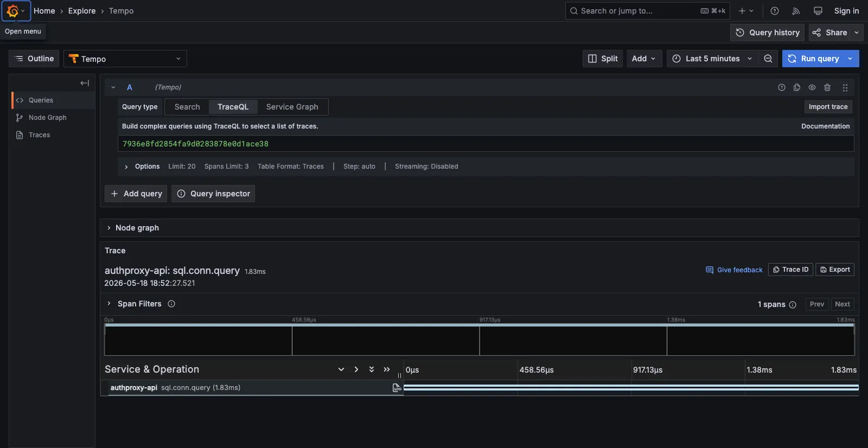The width and height of the screenshot is (868, 448).
Task: Open the news feed RSS icon
Action: coord(796,11)
